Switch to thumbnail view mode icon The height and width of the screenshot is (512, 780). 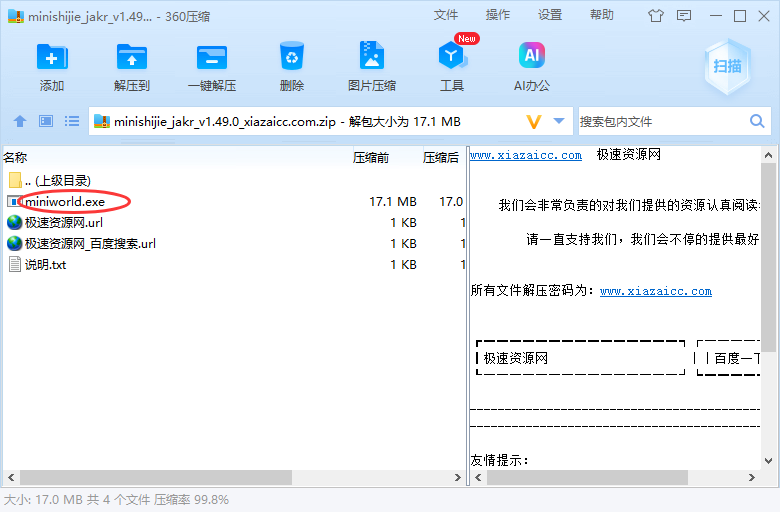(x=46, y=121)
